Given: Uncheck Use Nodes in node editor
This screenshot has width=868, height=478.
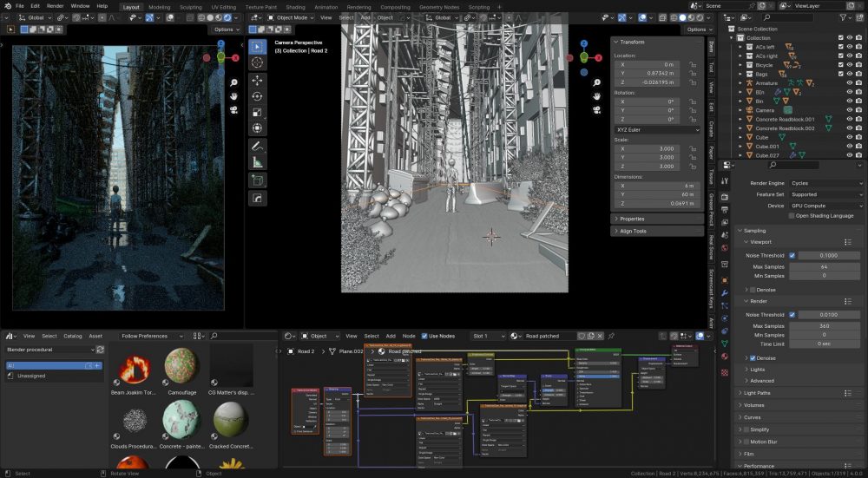Looking at the screenshot, I should pos(424,336).
